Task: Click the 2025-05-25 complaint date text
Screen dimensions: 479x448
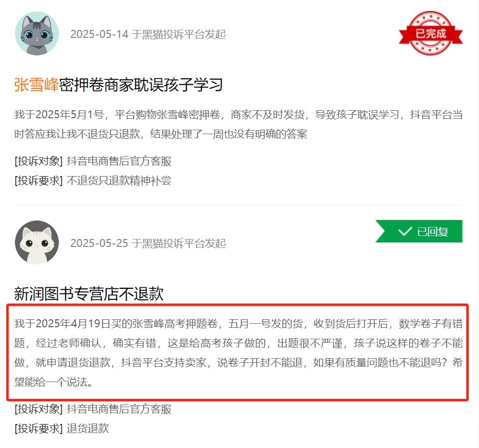Action: (x=99, y=243)
